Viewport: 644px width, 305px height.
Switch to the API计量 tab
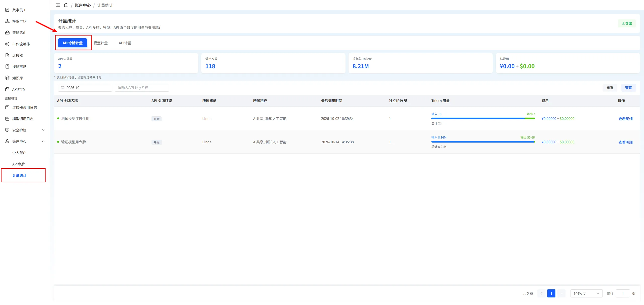pyautogui.click(x=125, y=43)
